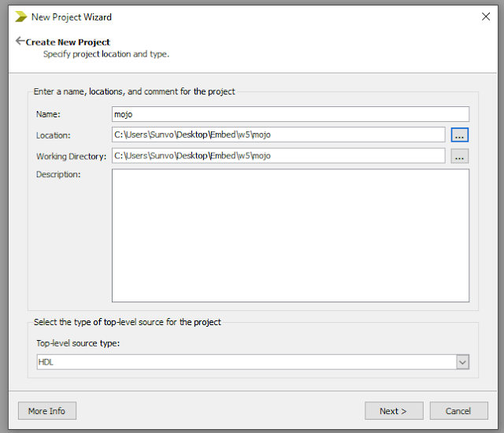The height and width of the screenshot is (433, 504).
Task: Click the back arrow beside Create New Project
Action: 20,41
